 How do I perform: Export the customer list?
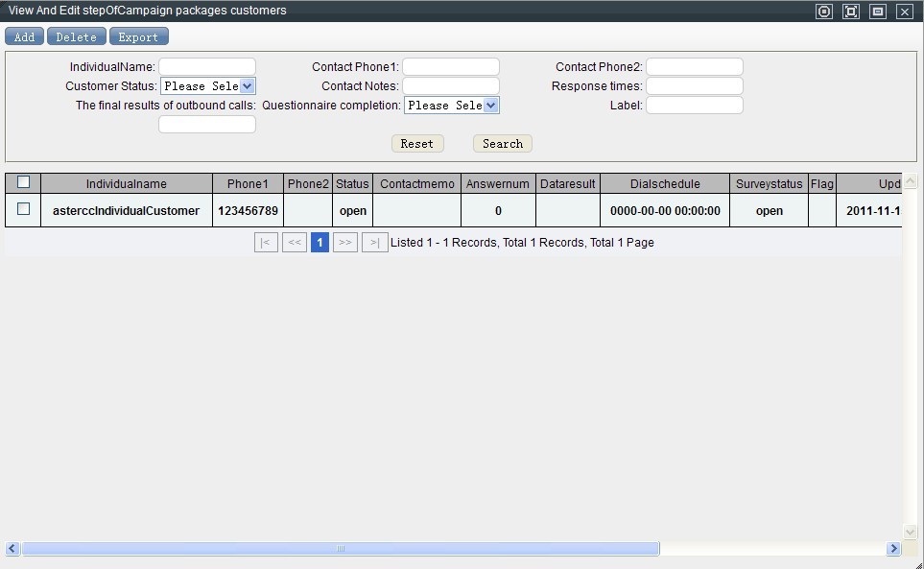(138, 36)
